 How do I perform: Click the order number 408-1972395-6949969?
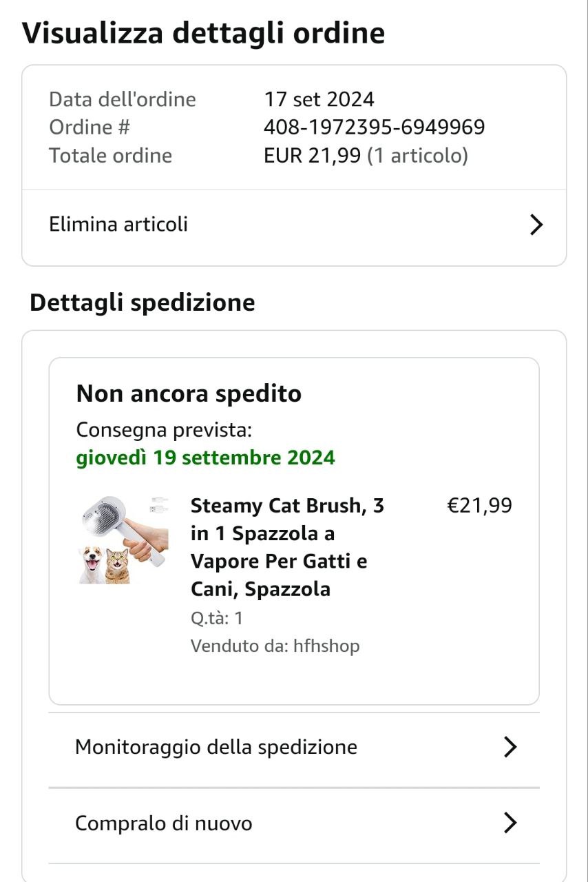coord(375,127)
